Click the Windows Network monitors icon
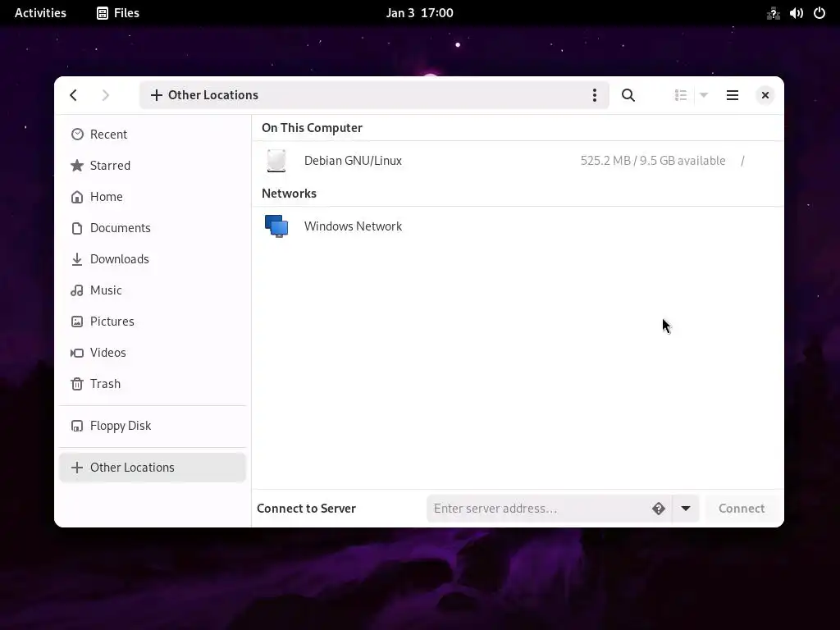This screenshot has width=840, height=630. click(x=276, y=226)
